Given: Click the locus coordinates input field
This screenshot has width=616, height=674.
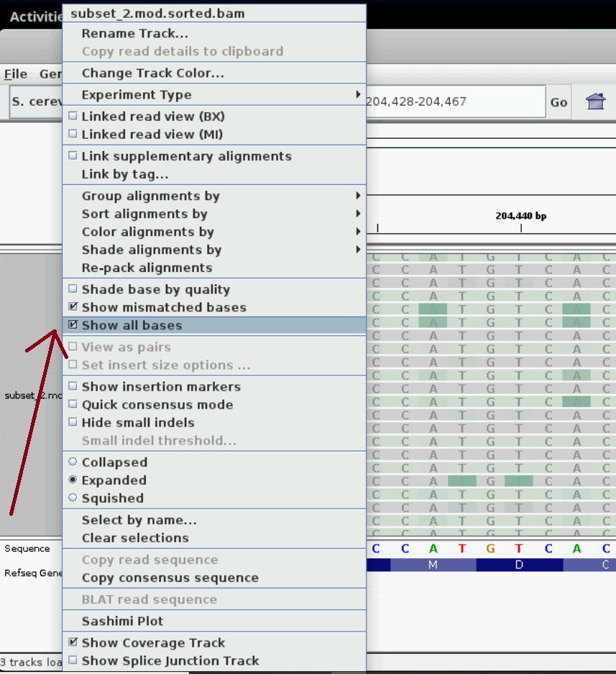Looking at the screenshot, I should 454,101.
